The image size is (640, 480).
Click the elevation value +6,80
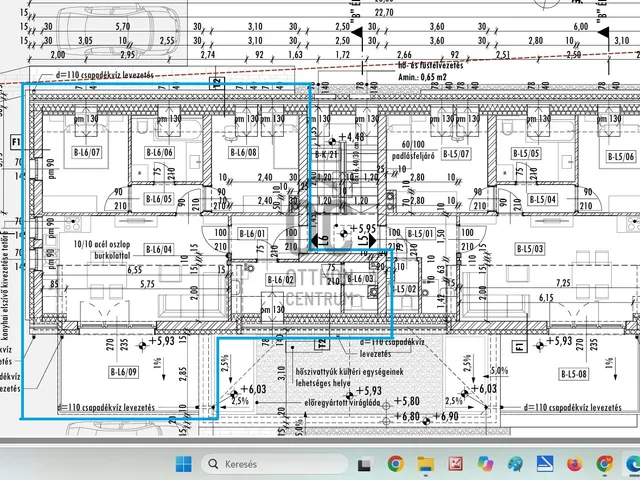[x=407, y=416]
